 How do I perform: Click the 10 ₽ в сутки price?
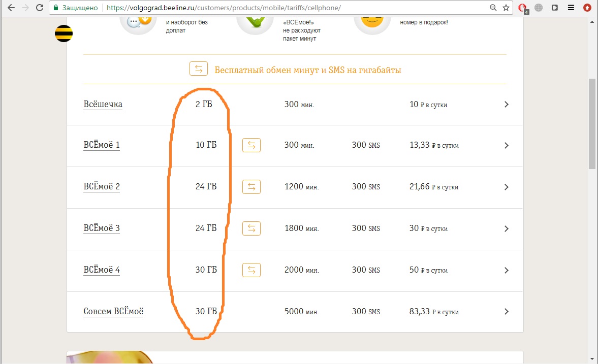point(428,105)
